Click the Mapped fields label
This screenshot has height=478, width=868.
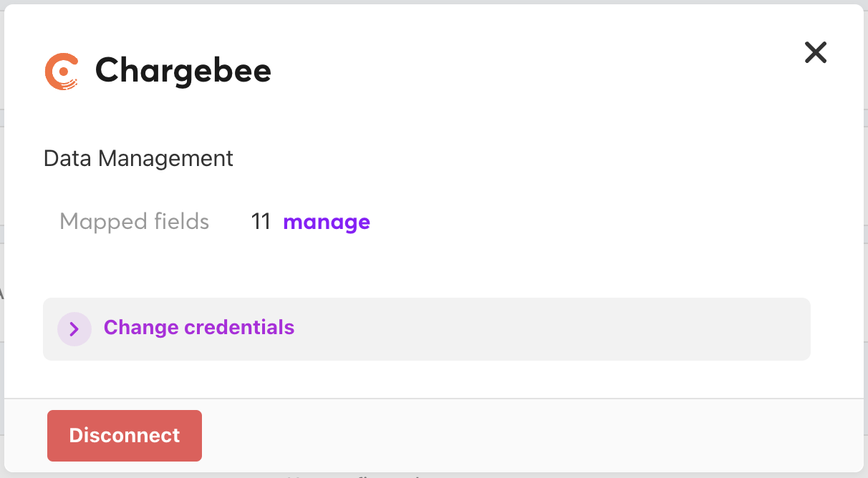134,222
